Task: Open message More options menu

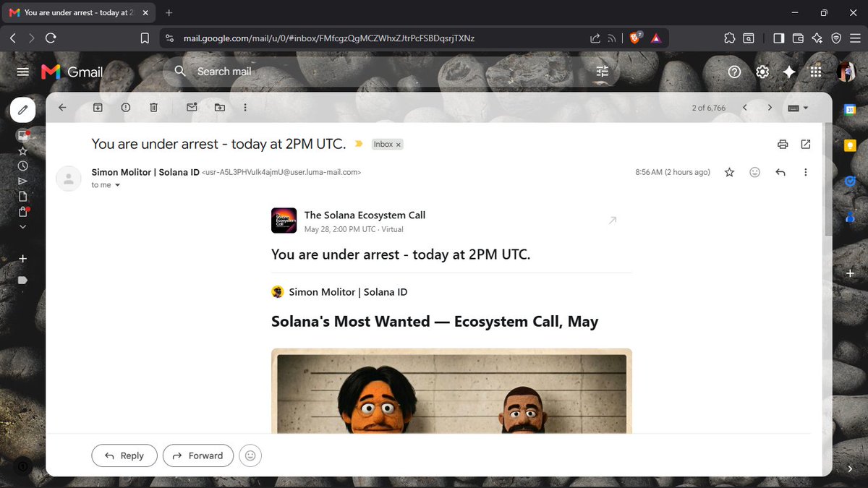Action: click(806, 172)
